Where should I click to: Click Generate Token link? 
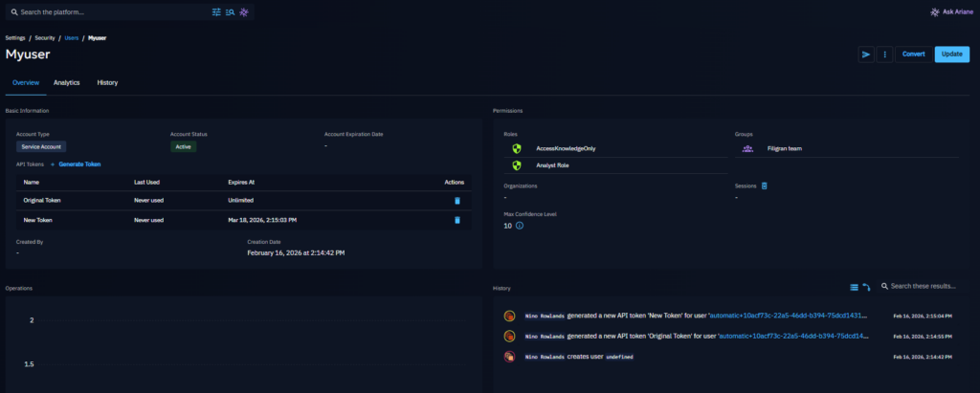click(x=79, y=164)
